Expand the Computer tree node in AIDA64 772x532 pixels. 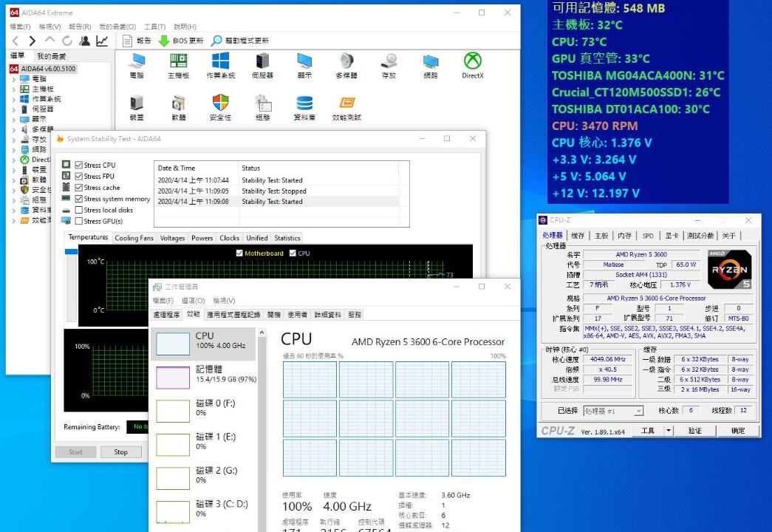13,79
